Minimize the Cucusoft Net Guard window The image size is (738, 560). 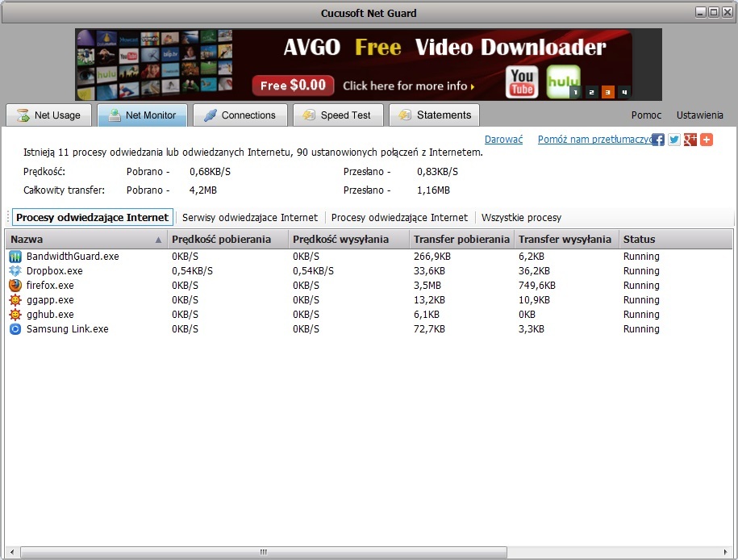(700, 13)
